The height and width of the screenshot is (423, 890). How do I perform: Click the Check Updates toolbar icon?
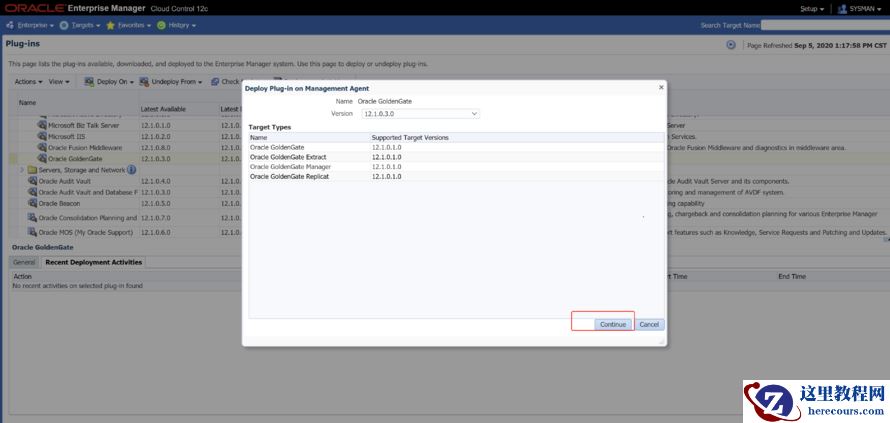pos(215,82)
